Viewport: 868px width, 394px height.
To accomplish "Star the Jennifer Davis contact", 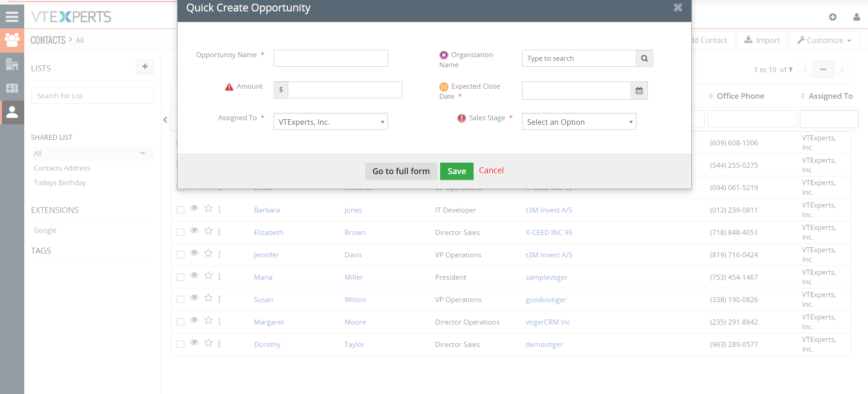I will tap(208, 253).
